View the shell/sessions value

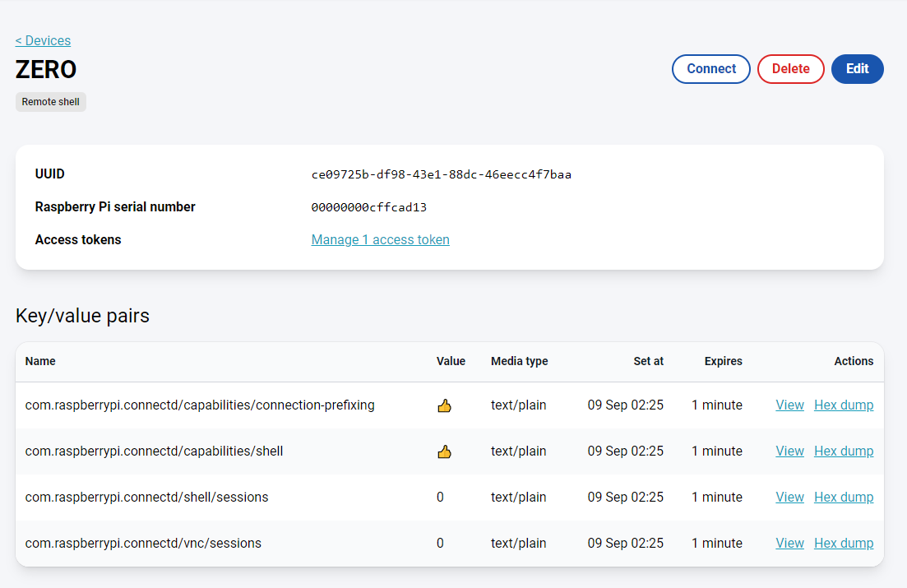coord(789,498)
